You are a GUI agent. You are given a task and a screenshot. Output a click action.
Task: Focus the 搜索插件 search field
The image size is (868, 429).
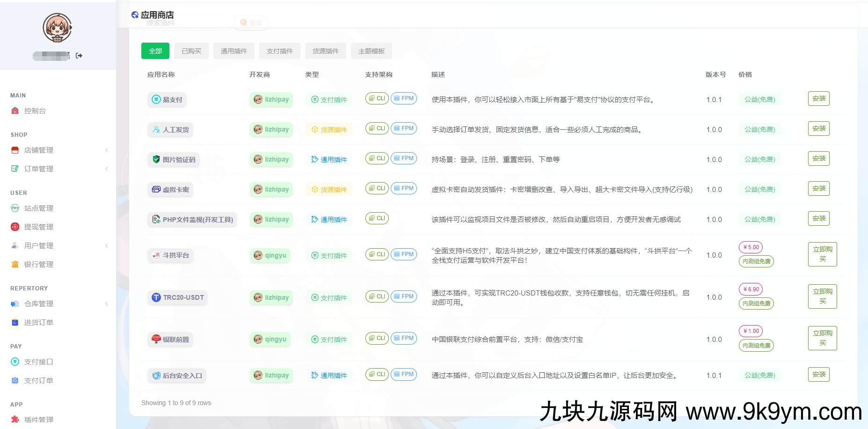(187, 23)
